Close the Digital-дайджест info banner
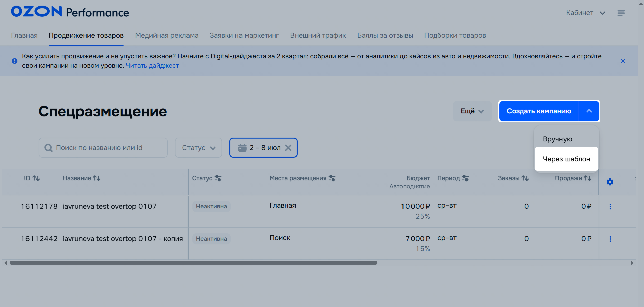The height and width of the screenshot is (307, 644). [x=623, y=61]
